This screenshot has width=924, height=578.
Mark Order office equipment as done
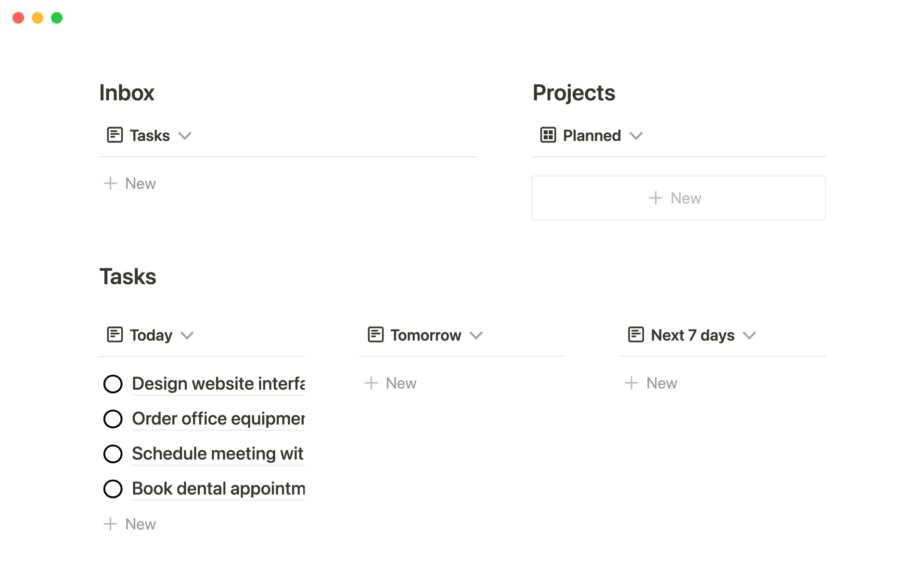click(x=113, y=419)
